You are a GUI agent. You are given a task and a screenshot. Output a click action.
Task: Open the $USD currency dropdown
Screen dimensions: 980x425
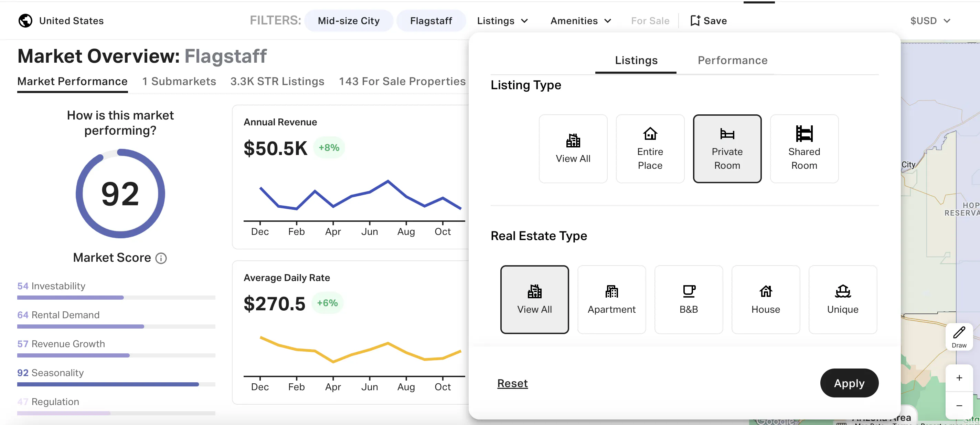click(930, 21)
